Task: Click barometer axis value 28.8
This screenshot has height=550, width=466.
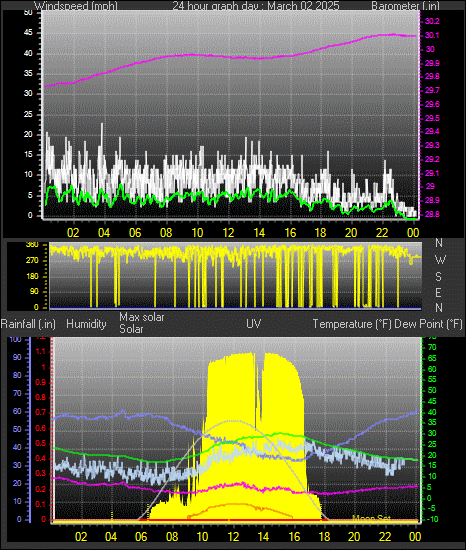Action: pos(432,214)
